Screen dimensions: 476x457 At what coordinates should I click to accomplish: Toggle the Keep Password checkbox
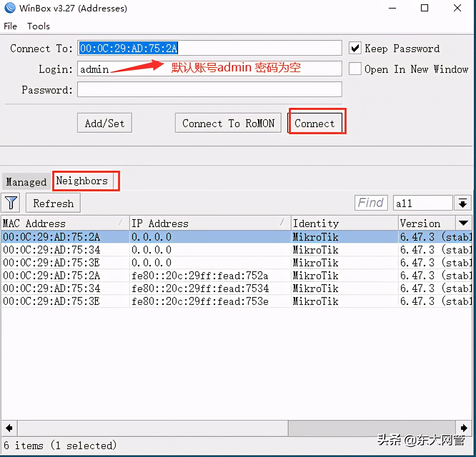pyautogui.click(x=355, y=48)
